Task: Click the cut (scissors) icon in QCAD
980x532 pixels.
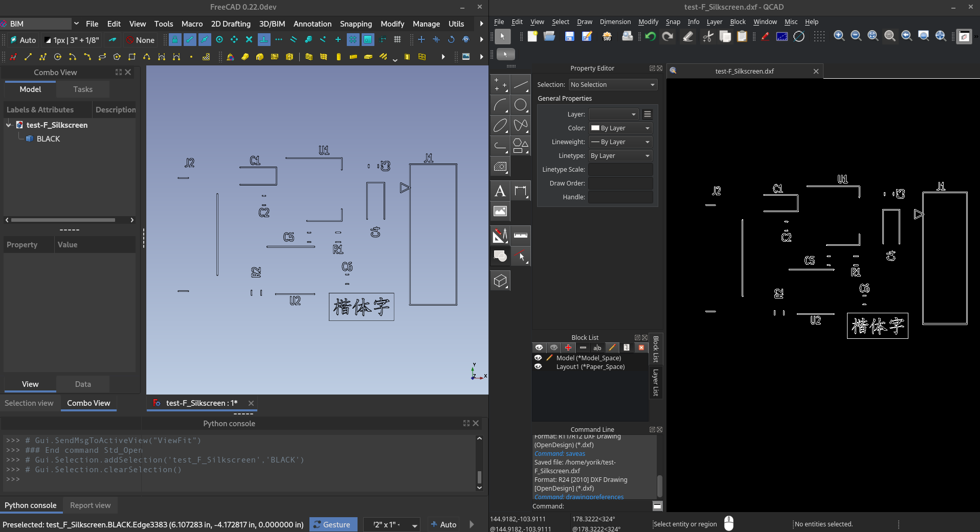Action: pos(708,37)
